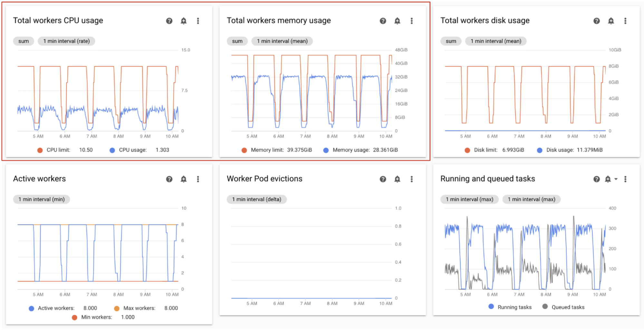The height and width of the screenshot is (330, 644).
Task: Open help on Running and queued tasks chart
Action: click(596, 179)
